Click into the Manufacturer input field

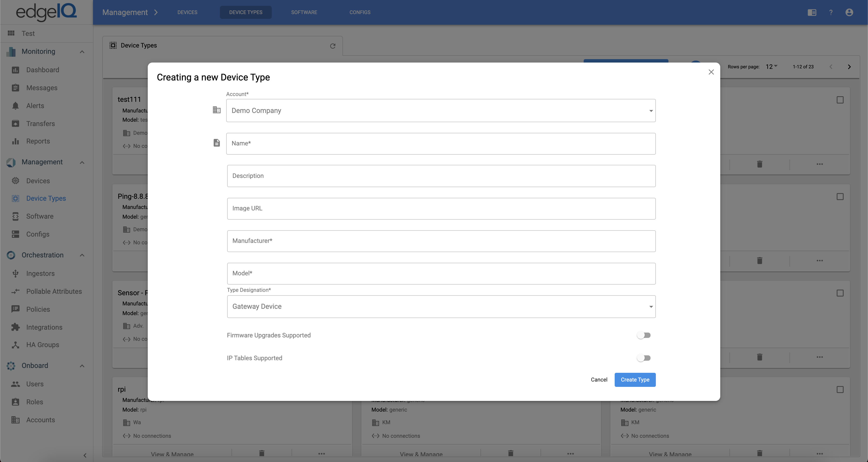(441, 241)
